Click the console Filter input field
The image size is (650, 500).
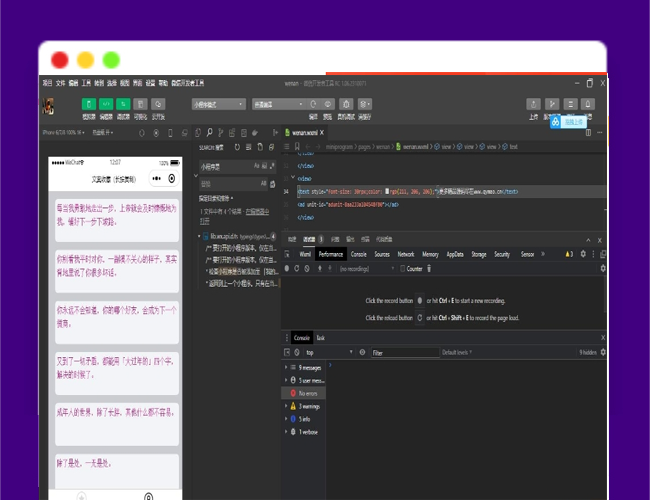402,353
